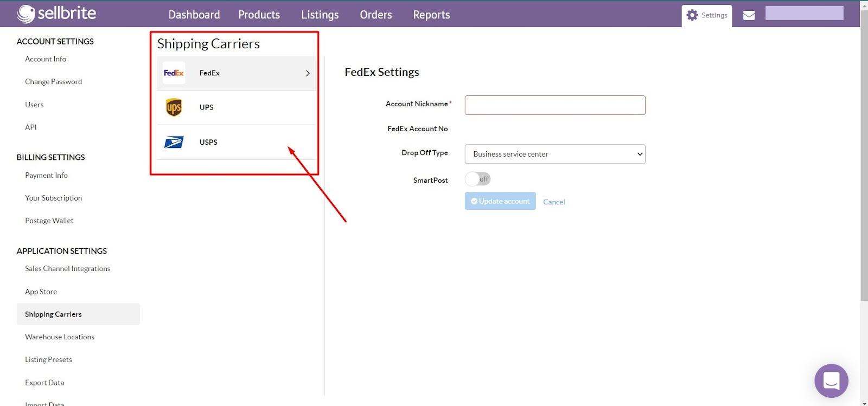Image resolution: width=868 pixels, height=406 pixels.
Task: Open the Drop Off Type dropdown
Action: (555, 154)
